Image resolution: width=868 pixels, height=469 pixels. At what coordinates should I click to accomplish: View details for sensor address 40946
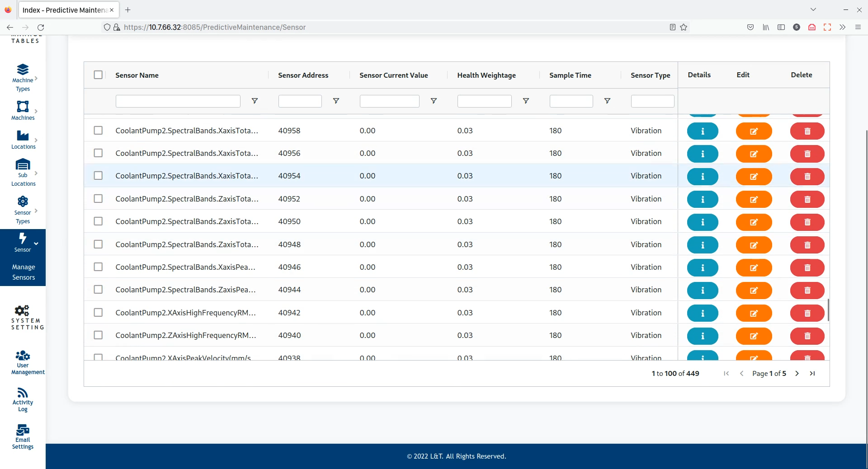click(x=703, y=268)
